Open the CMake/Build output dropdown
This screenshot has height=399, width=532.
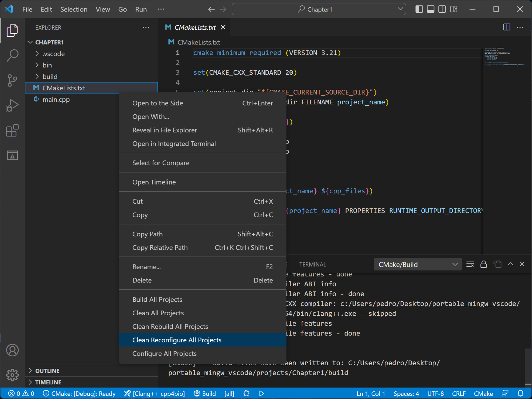418,264
